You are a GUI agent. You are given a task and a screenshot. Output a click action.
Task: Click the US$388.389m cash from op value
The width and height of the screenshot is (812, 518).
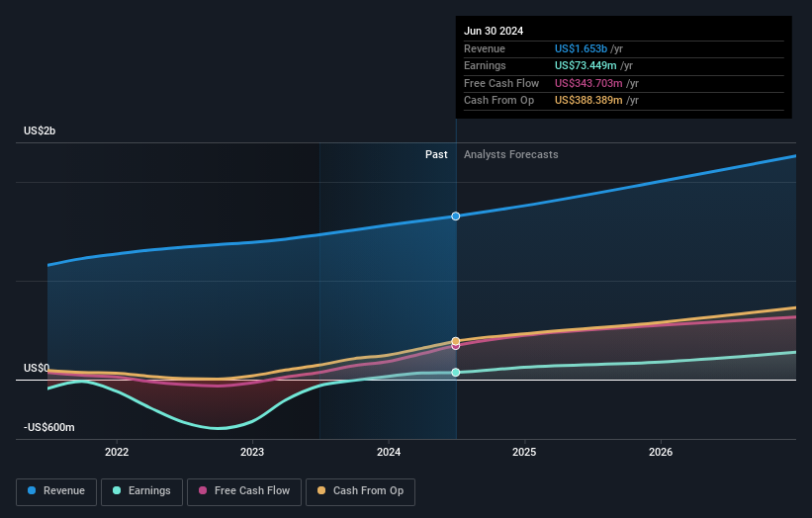(588, 101)
